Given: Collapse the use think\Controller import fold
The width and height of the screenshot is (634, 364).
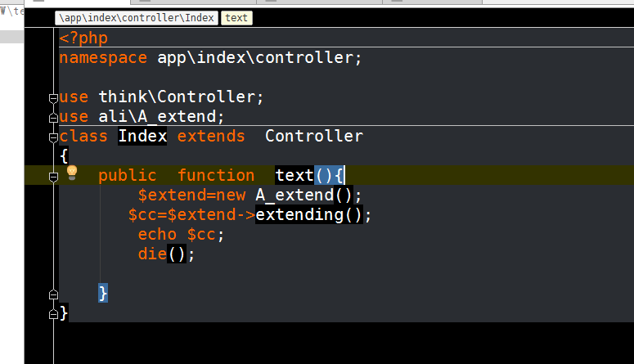Looking at the screenshot, I should (x=54, y=97).
